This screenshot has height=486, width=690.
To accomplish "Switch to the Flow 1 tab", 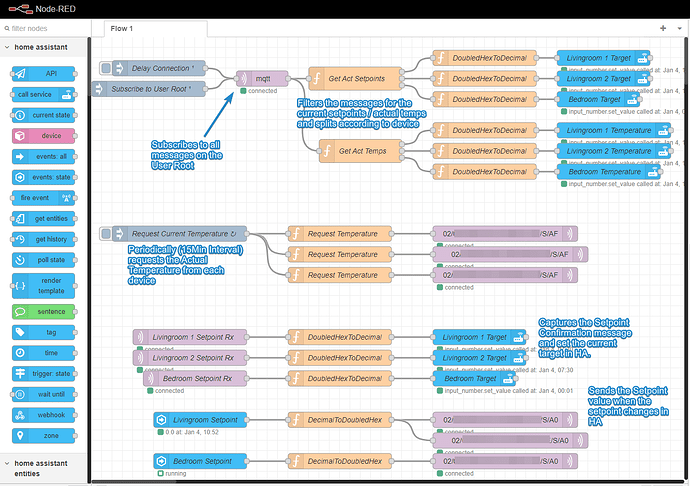I will tap(124, 29).
